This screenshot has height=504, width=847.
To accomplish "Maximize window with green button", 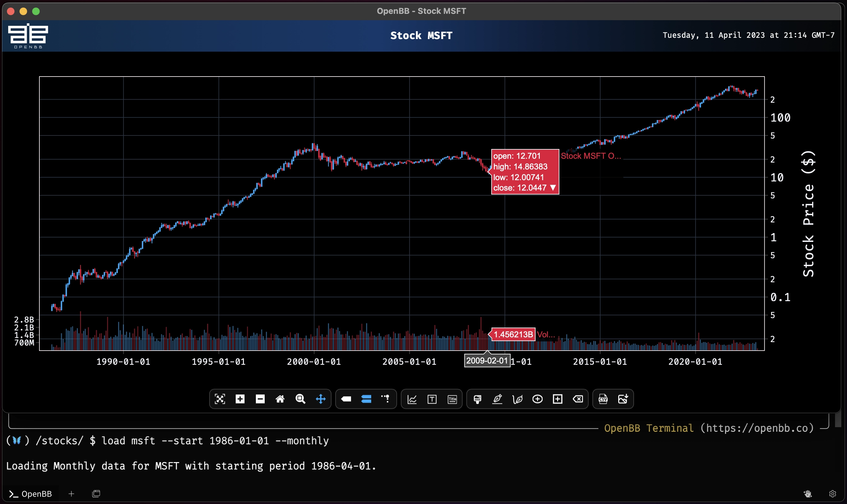I will tap(36, 11).
